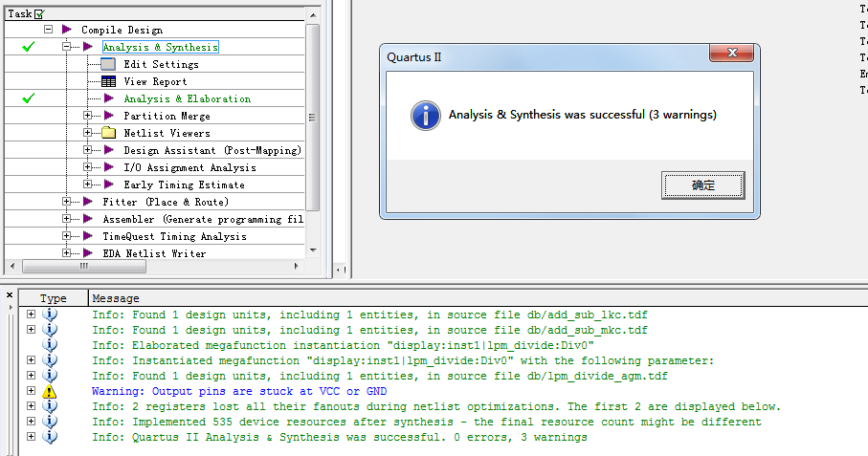The image size is (868, 456).
Task: Expand the Fitter (Place & Route) node
Action: (66, 201)
